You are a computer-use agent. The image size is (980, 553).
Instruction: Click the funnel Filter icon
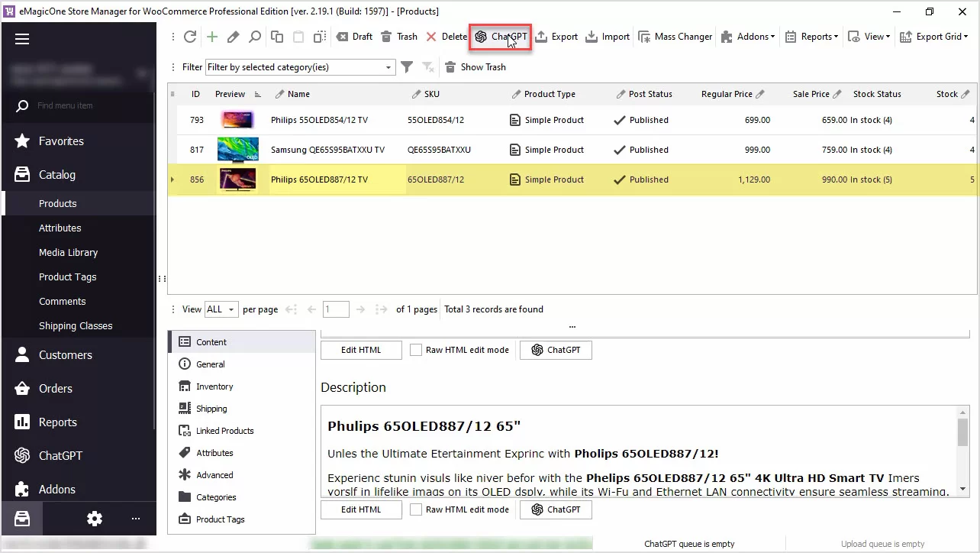[408, 67]
